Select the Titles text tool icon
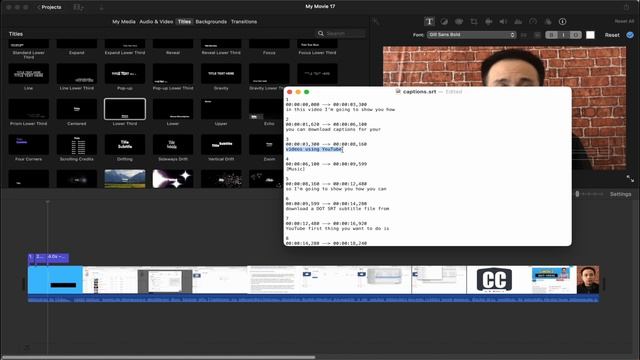This screenshot has height=360, width=640. pos(429,22)
